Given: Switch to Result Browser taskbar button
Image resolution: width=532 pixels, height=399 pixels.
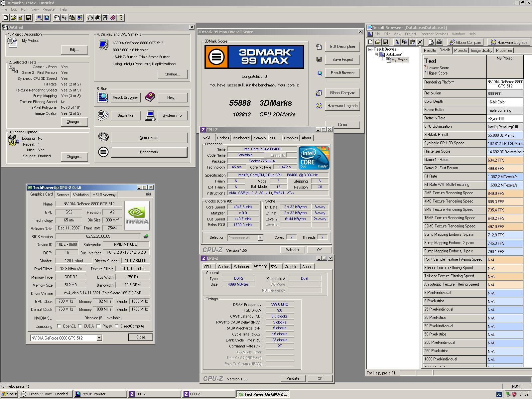Looking at the screenshot, I should pyautogui.click(x=100, y=394).
